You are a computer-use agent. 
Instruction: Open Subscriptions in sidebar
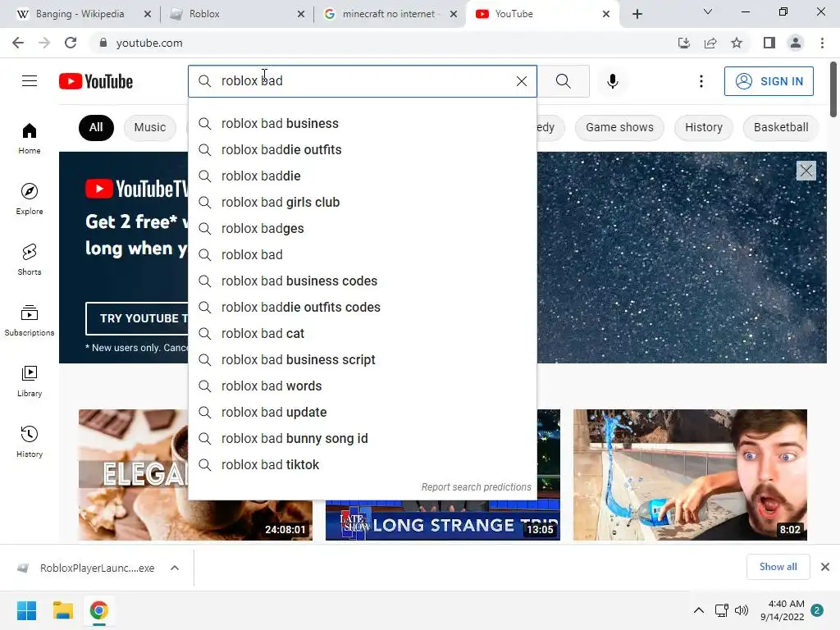[30, 320]
